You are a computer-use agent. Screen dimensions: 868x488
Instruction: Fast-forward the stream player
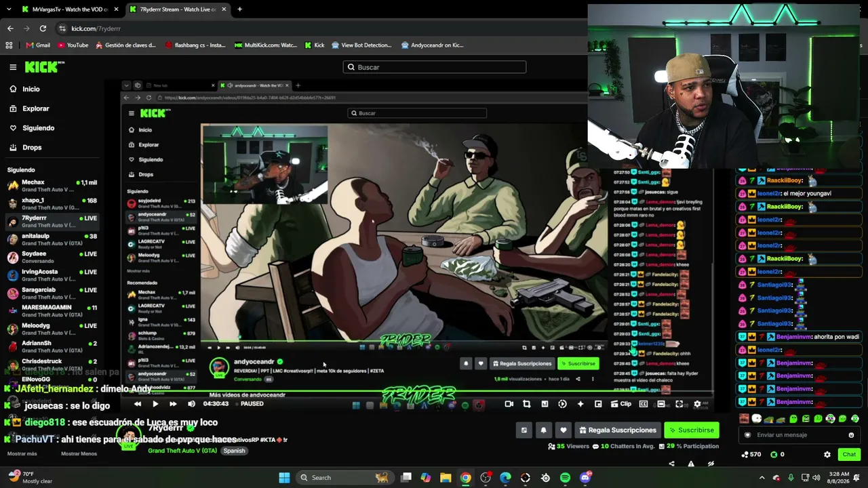click(x=173, y=404)
